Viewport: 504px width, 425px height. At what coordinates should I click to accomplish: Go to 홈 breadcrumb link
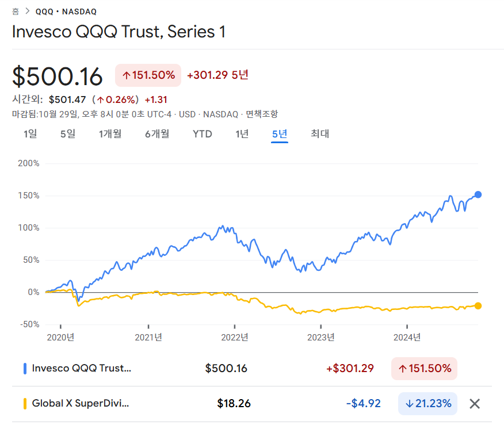[16, 12]
